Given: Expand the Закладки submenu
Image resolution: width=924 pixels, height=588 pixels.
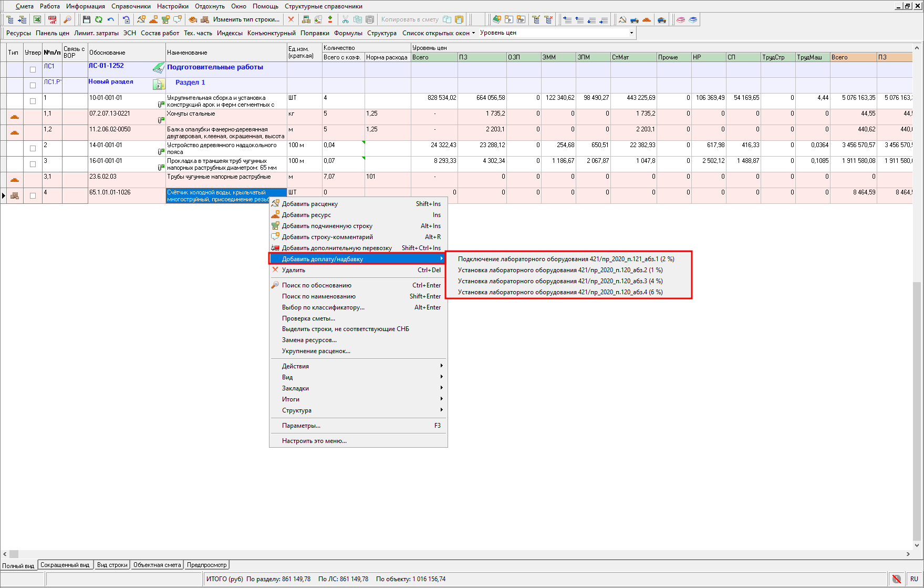Looking at the screenshot, I should click(x=358, y=388).
